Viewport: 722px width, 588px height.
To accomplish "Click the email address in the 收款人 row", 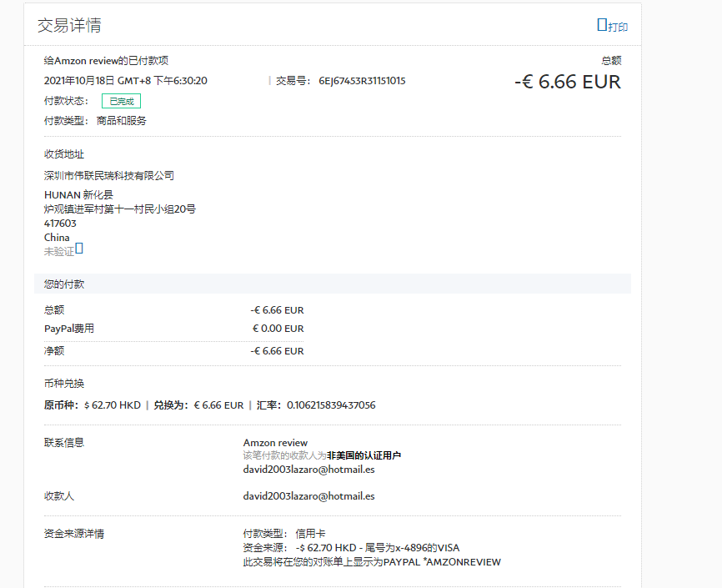I will (308, 496).
